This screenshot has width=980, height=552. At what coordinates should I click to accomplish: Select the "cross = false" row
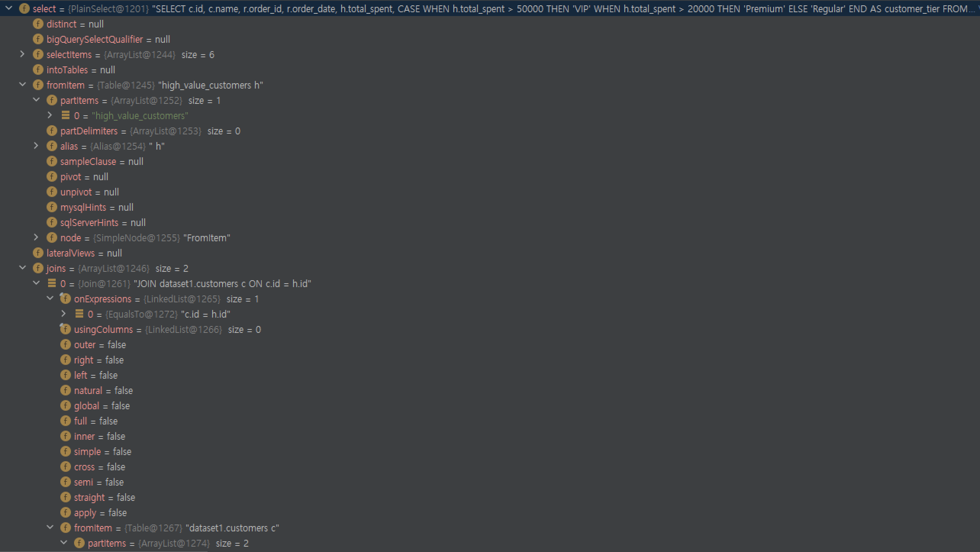pos(490,467)
